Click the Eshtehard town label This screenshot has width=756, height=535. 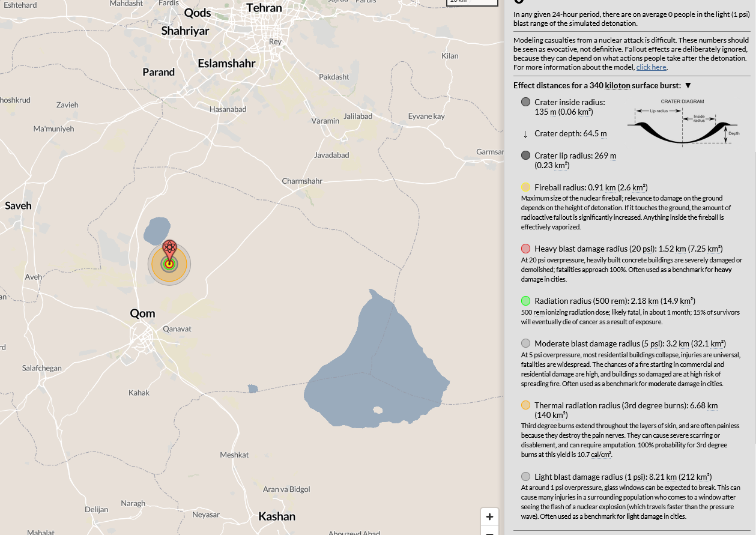click(x=20, y=5)
